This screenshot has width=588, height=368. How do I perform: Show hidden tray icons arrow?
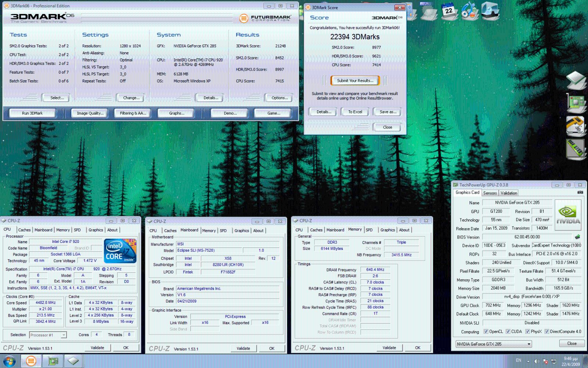click(528, 361)
